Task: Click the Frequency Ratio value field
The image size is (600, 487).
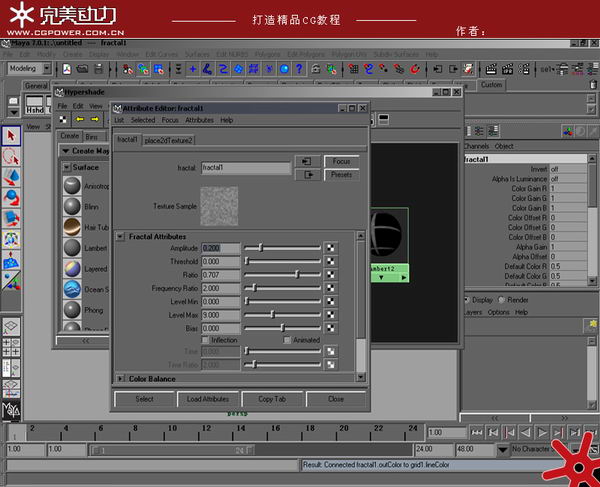Action: [221, 288]
